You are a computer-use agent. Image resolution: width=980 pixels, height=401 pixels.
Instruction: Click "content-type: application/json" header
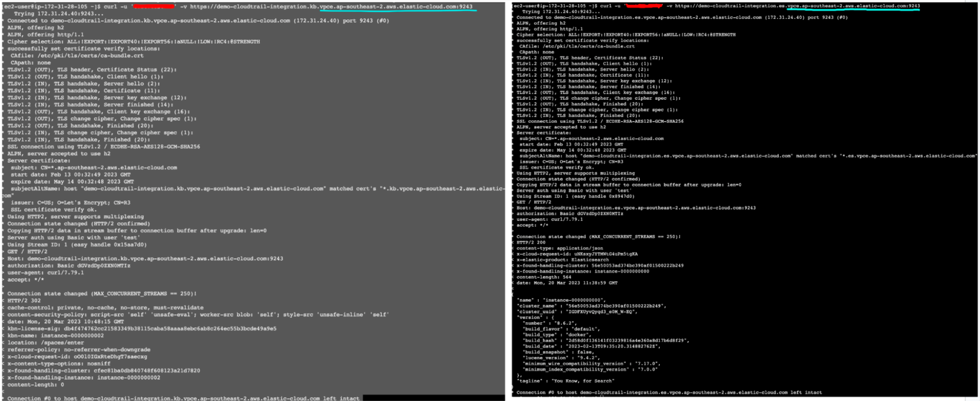(560, 248)
